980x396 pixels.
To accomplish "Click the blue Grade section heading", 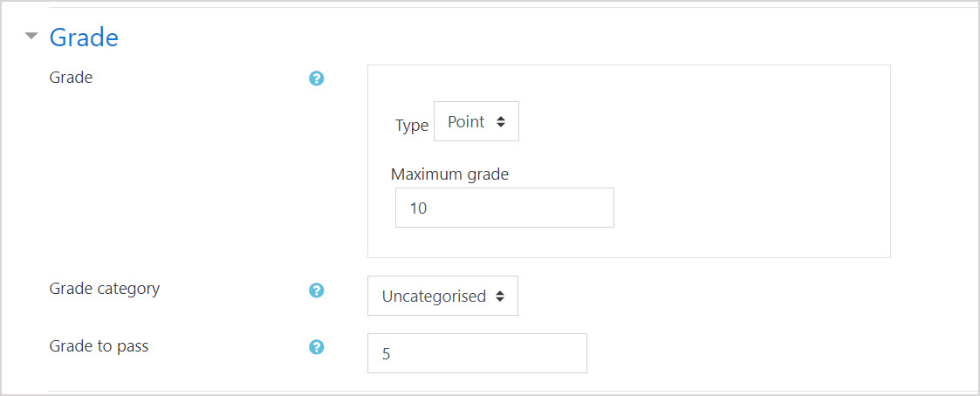I will [84, 38].
